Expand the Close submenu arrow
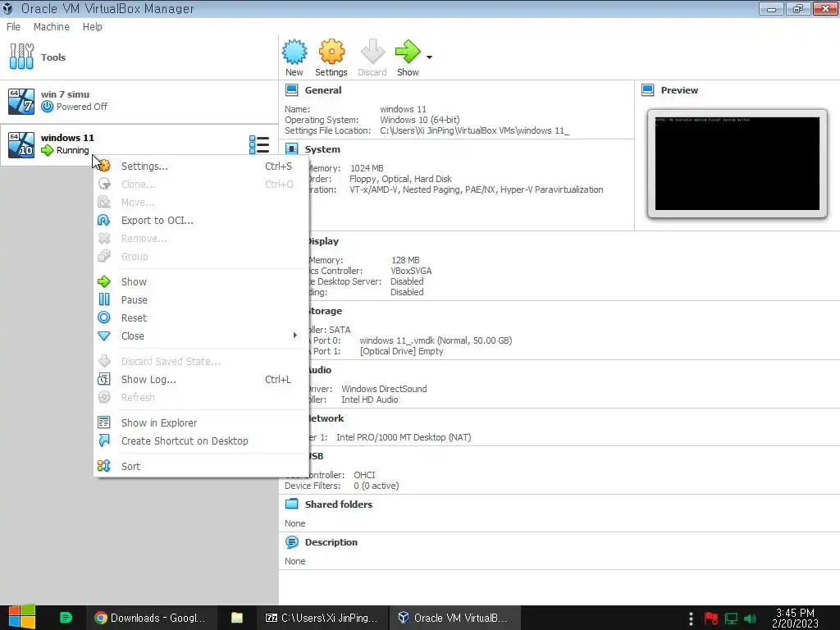 [294, 336]
